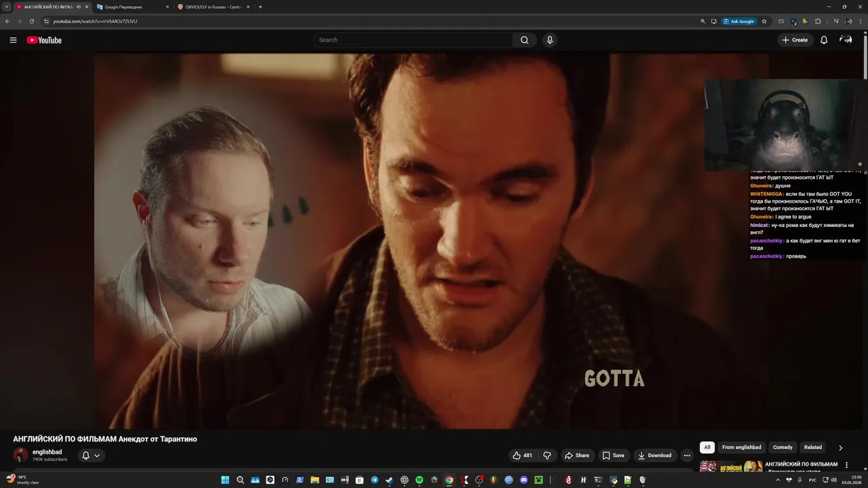Dislike the video with thumbs down
868x488 pixels.
pyautogui.click(x=547, y=455)
